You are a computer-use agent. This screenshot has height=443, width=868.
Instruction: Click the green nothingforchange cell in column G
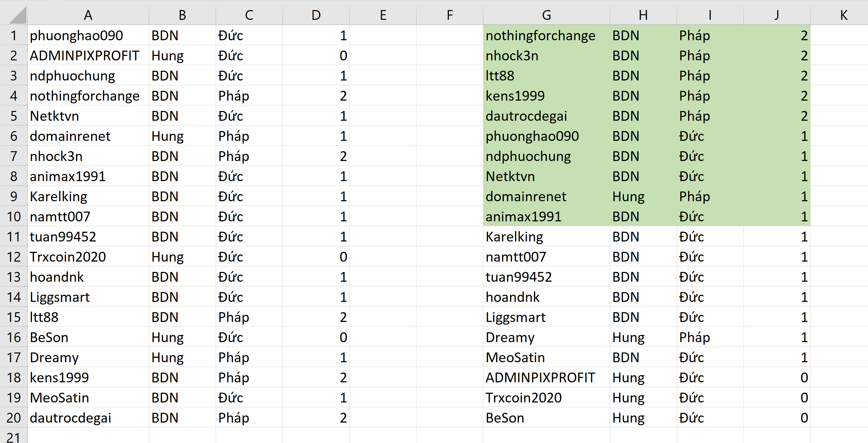pyautogui.click(x=541, y=36)
